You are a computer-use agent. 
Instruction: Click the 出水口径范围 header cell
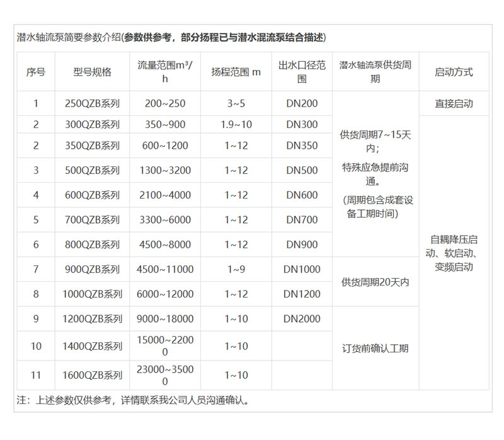pyautogui.click(x=302, y=72)
